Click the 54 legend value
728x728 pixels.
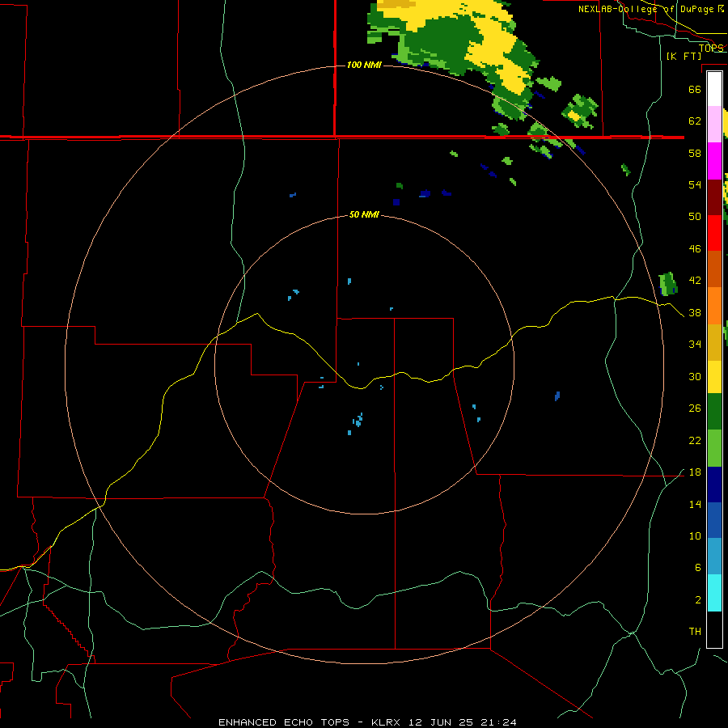[x=695, y=184]
